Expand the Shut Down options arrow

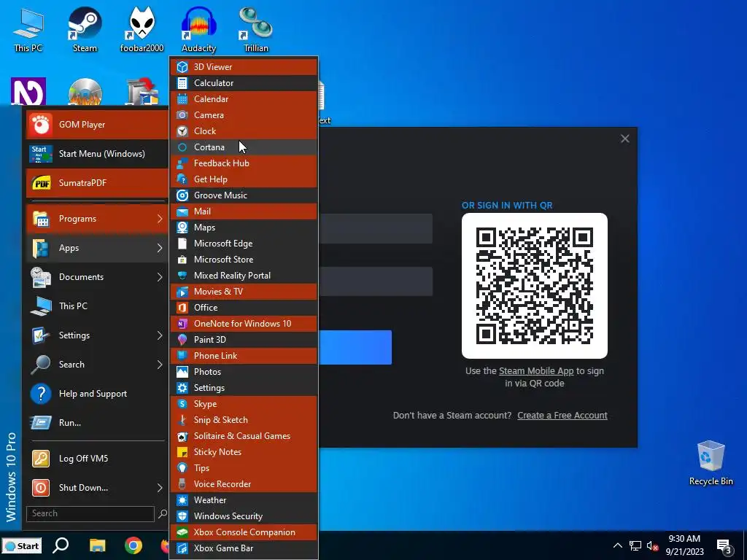(160, 487)
